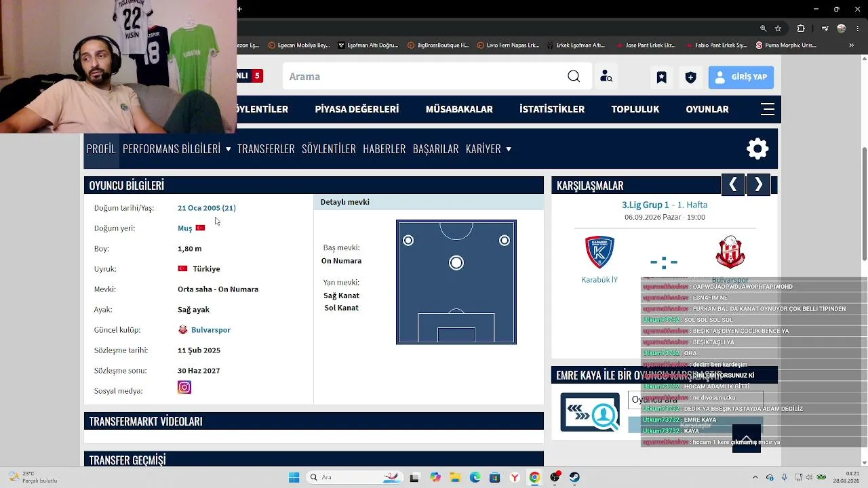Viewport: 868px width, 488px height.
Task: Open Steam from the taskbar
Action: pos(574,477)
